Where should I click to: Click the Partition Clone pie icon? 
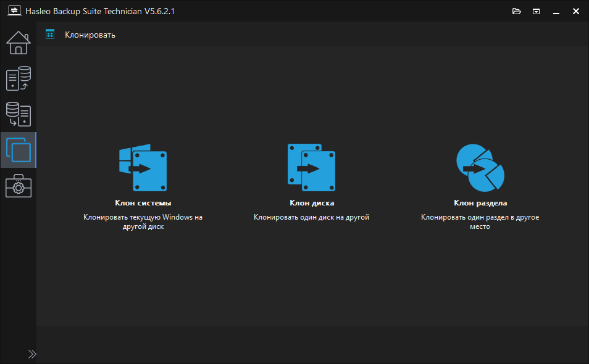pos(480,168)
